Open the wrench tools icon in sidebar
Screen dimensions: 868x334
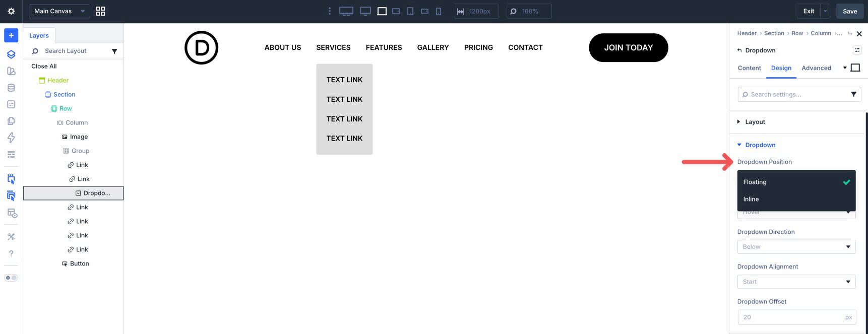click(x=11, y=237)
